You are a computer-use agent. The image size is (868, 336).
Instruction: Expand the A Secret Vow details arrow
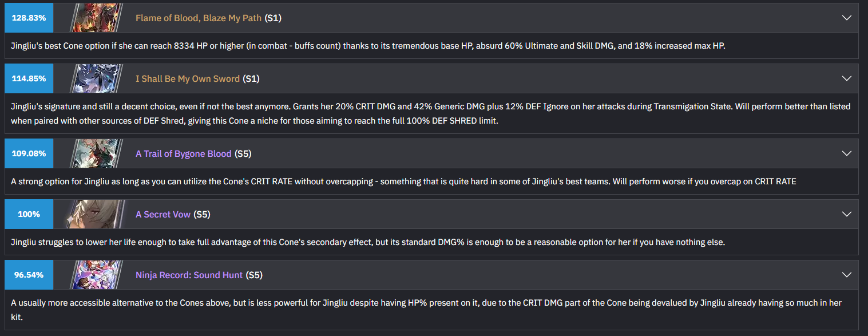click(x=847, y=214)
